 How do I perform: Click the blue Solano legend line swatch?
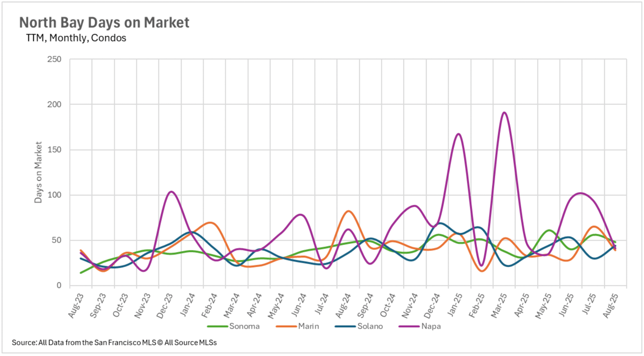point(345,326)
